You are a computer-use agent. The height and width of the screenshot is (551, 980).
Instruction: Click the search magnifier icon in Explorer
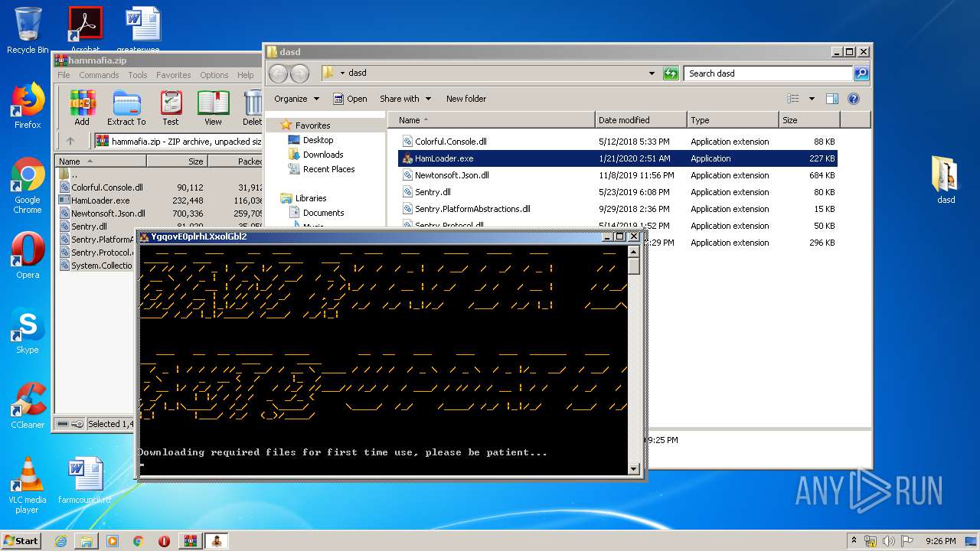click(861, 73)
